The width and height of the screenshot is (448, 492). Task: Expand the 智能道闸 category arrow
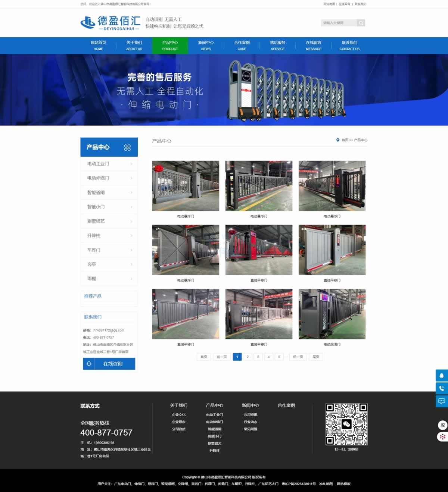[131, 192]
